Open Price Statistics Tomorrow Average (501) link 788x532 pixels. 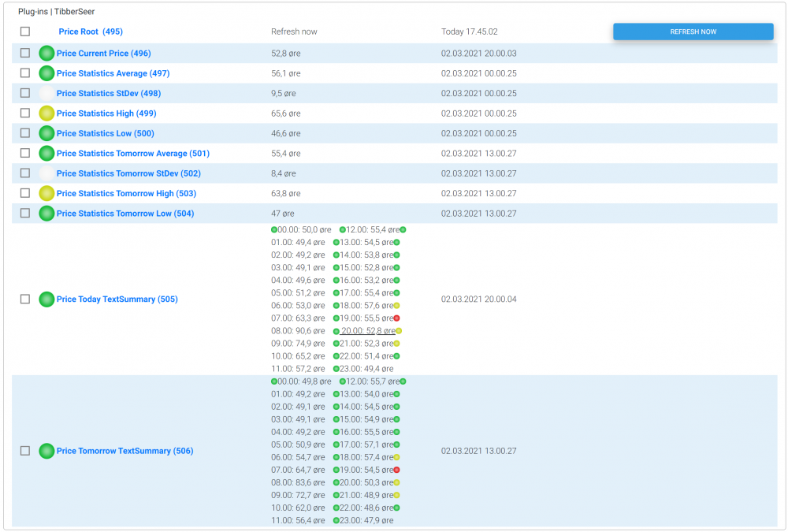click(132, 154)
